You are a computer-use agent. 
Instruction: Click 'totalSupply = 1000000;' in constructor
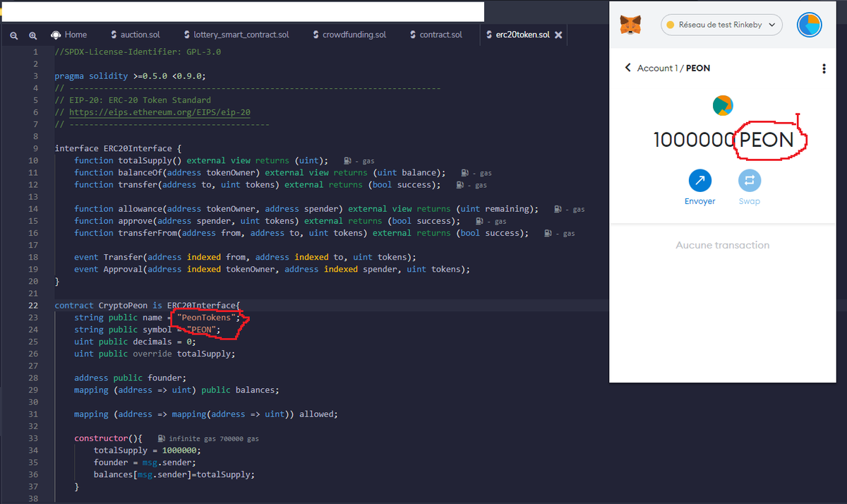click(148, 450)
